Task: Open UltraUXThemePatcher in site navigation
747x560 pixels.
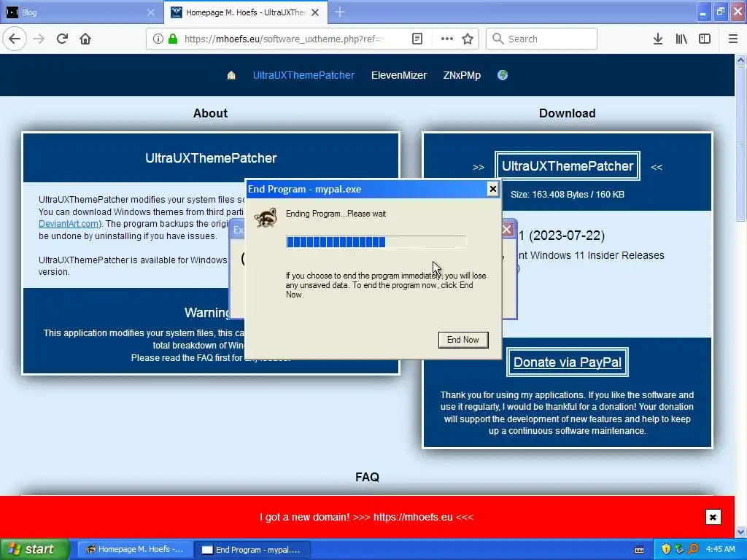Action: pyautogui.click(x=303, y=75)
